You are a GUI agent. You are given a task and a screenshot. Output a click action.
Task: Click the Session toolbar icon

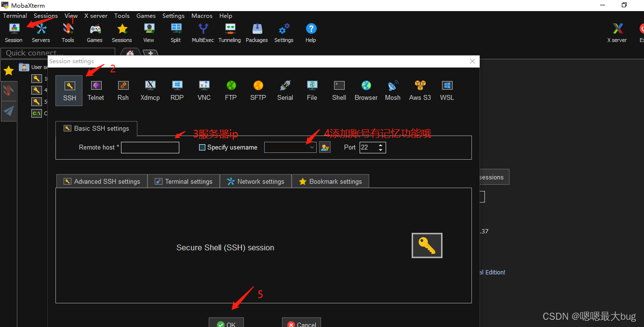point(13,33)
